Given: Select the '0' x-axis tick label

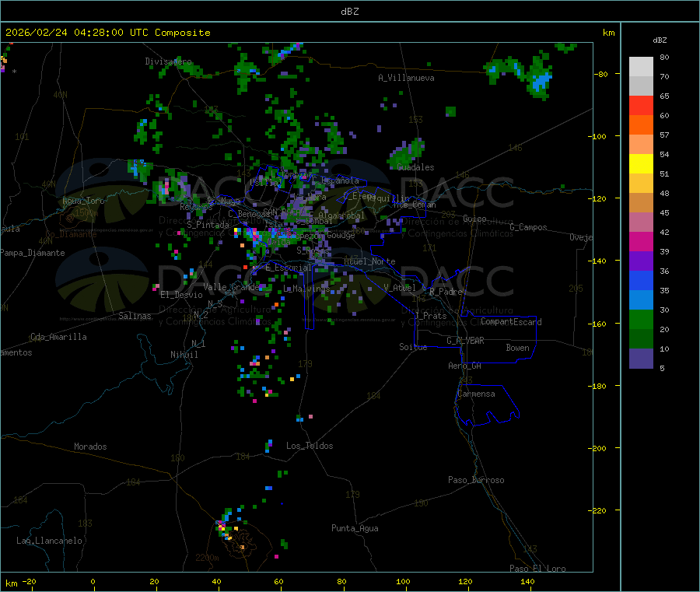Looking at the screenshot, I should [93, 582].
